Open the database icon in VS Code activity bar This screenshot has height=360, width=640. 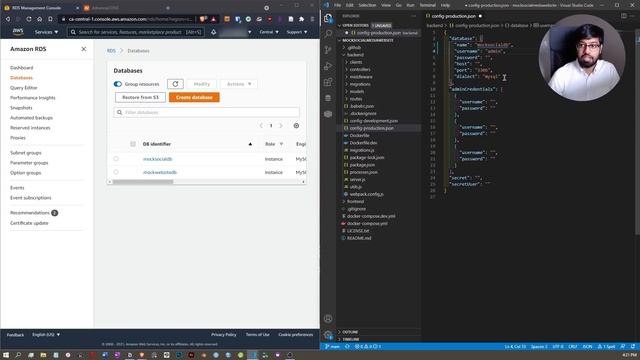tap(328, 98)
